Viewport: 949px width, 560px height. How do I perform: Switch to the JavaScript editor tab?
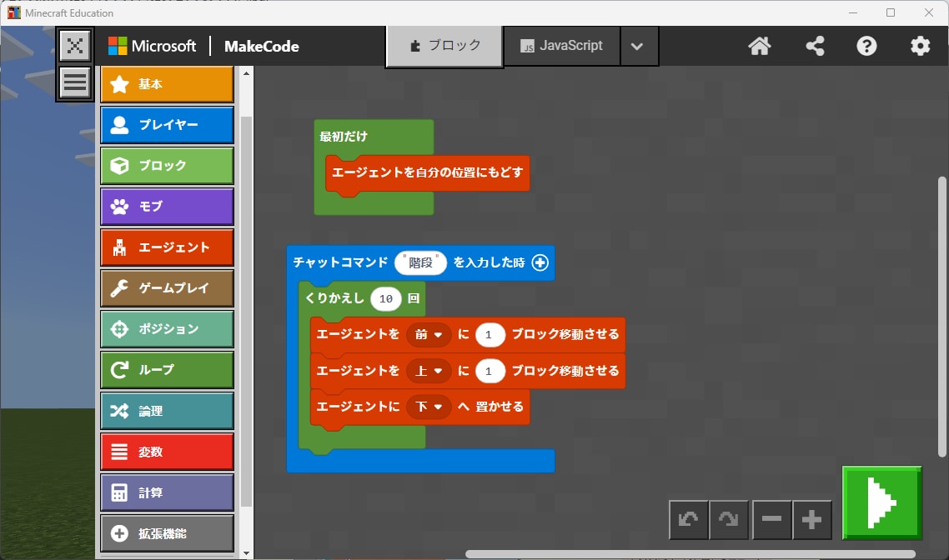coord(562,46)
